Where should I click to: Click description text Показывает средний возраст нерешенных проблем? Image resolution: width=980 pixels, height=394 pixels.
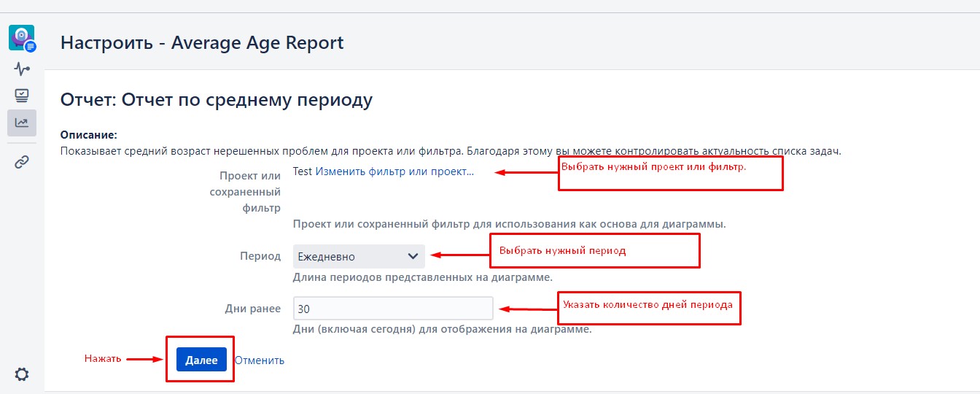point(451,152)
